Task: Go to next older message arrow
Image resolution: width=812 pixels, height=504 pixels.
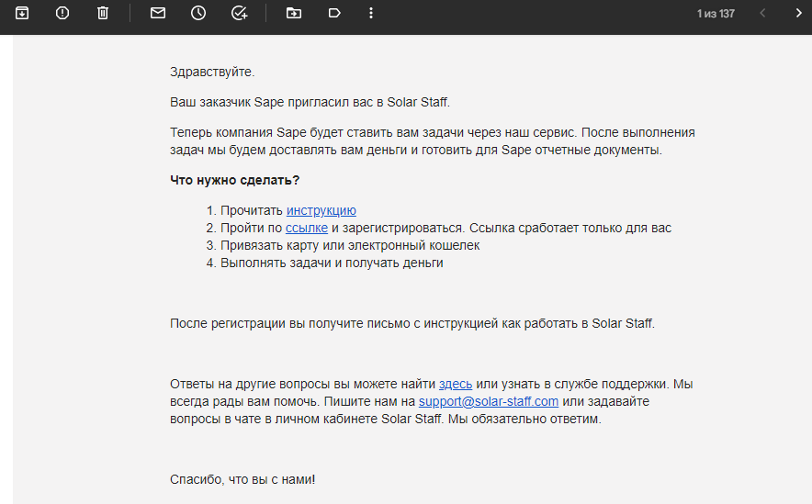Action: [x=798, y=13]
